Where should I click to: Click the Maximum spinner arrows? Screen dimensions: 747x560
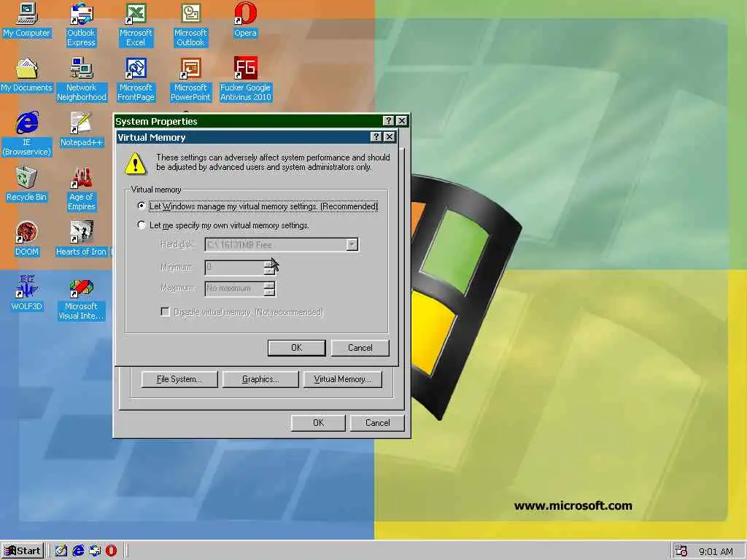pos(269,289)
